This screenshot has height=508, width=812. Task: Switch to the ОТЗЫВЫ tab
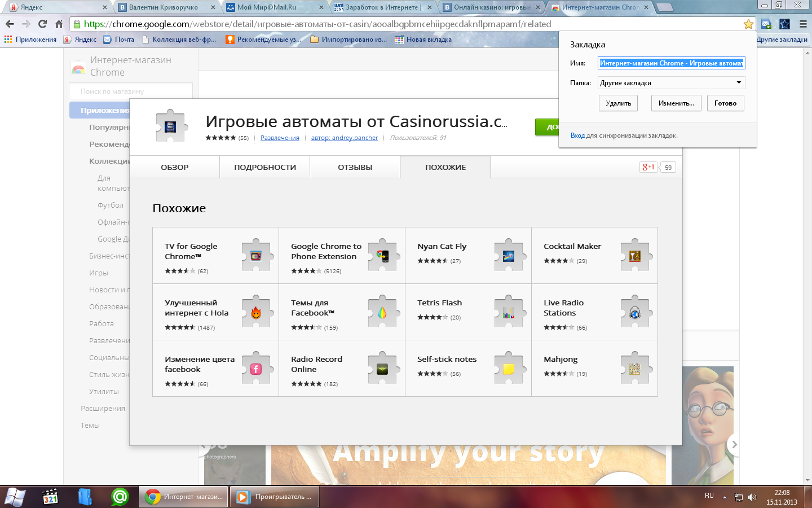[355, 167]
